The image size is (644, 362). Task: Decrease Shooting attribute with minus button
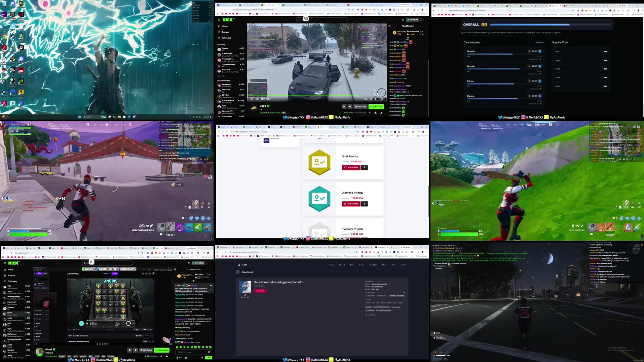[529, 51]
